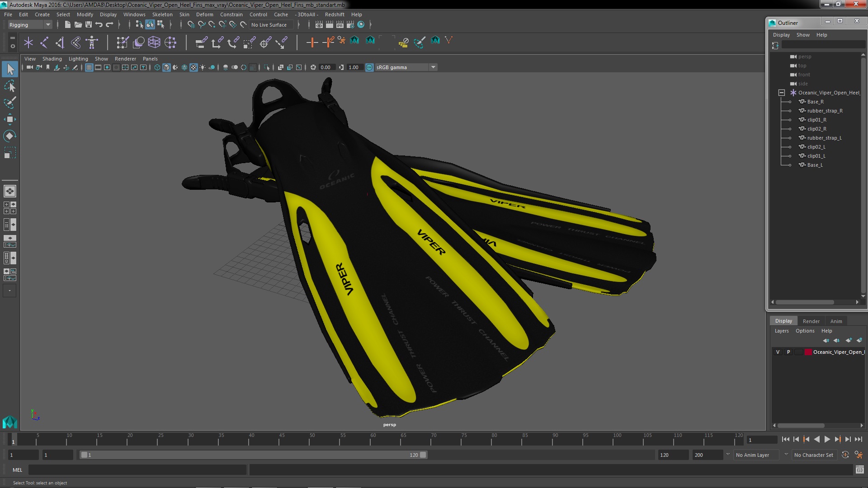This screenshot has height=488, width=868.
Task: Collapse the Oceanic_Viper_Open_Heel group
Action: click(x=782, y=93)
